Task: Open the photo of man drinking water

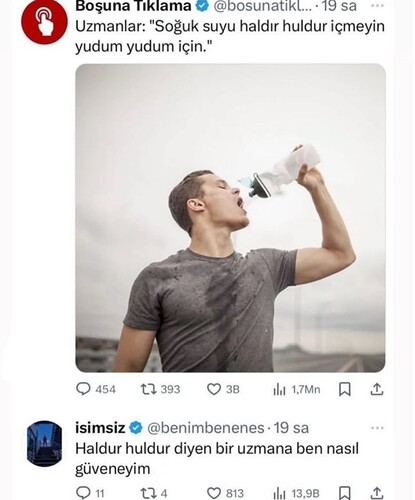Action: pos(230,218)
